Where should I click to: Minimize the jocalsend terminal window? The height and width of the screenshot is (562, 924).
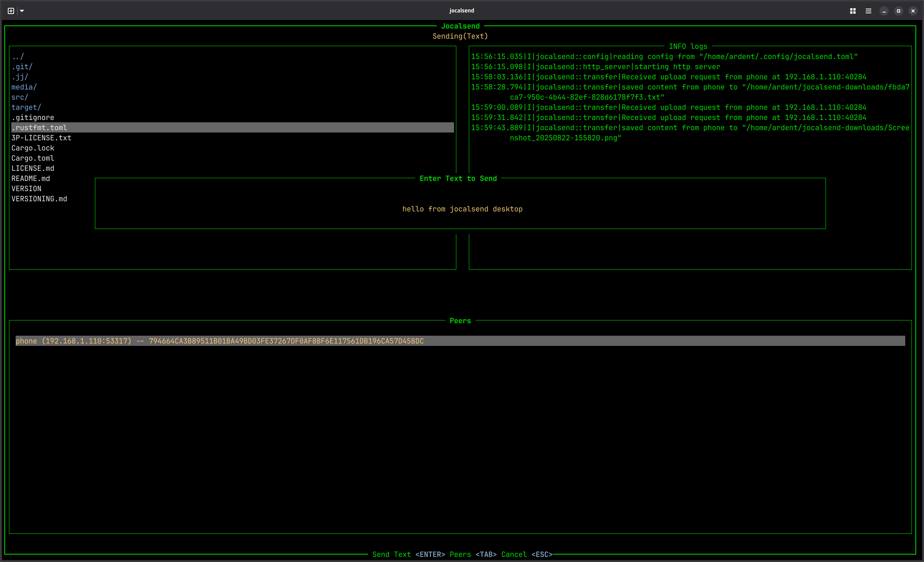coord(884,11)
